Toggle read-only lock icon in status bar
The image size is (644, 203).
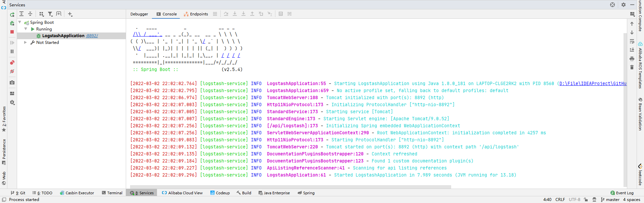586,200
